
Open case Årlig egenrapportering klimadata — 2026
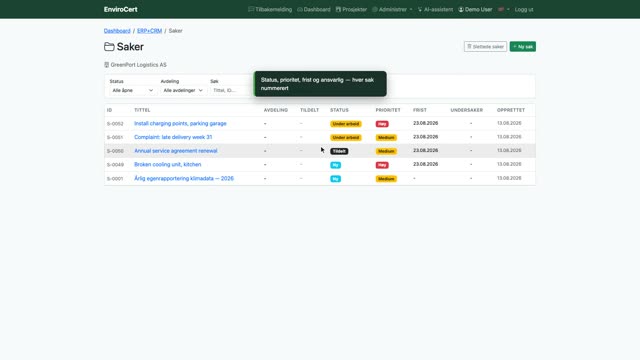pyautogui.click(x=184, y=178)
